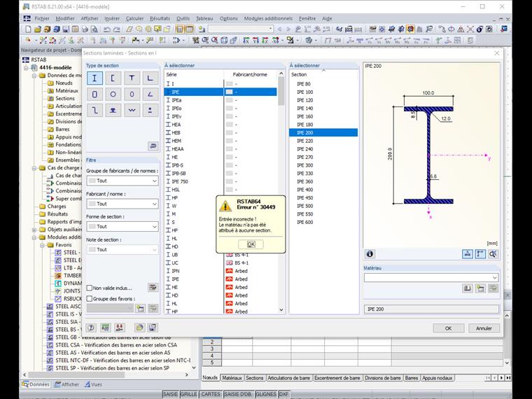
Task: Toggle the GLIGNES status bar button
Action: pyautogui.click(x=266, y=394)
